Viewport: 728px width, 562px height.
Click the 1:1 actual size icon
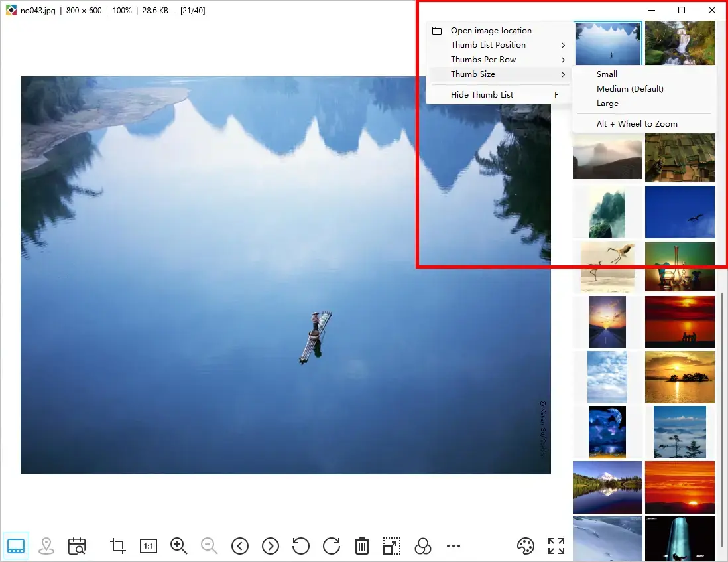pyautogui.click(x=148, y=546)
